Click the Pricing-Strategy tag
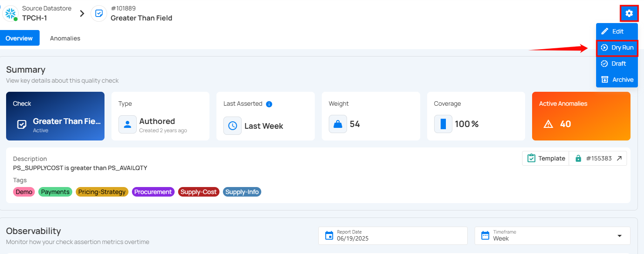The height and width of the screenshot is (254, 644). point(102,192)
